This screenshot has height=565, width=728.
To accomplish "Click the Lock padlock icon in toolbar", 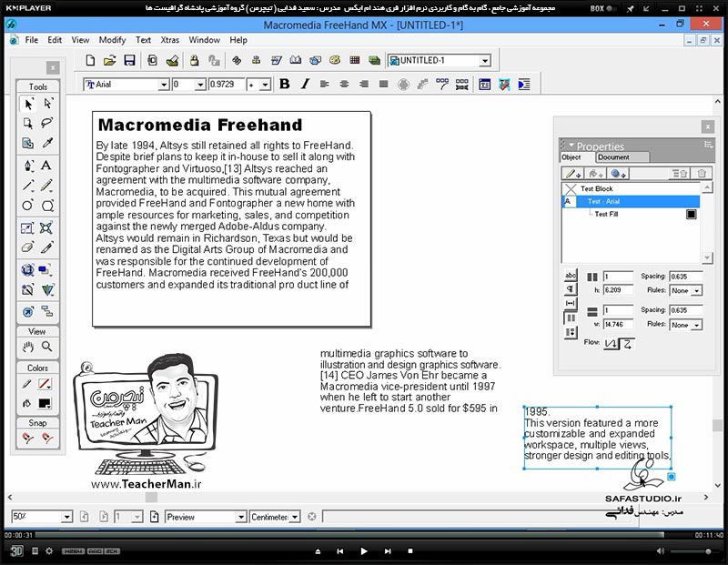I will 194,60.
